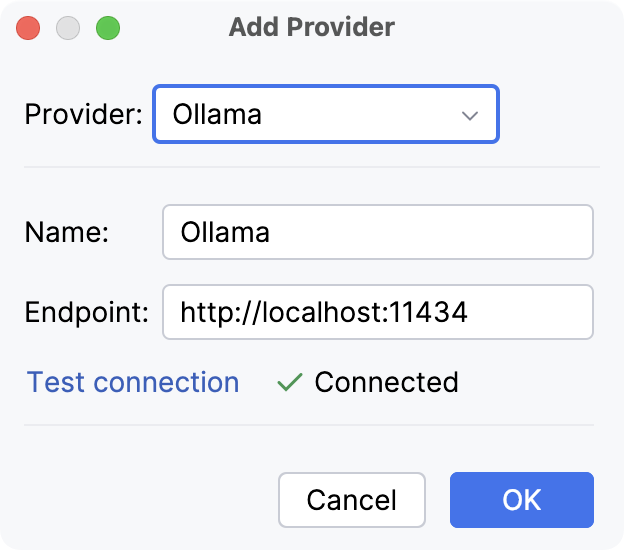Click the Add Provider window title
624x550 pixels.
coord(312,27)
